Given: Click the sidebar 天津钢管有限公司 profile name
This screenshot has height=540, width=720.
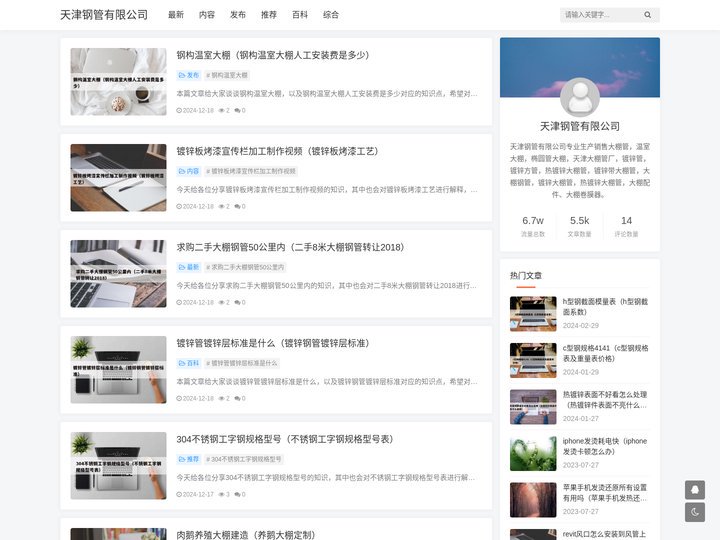Looking at the screenshot, I should pyautogui.click(x=579, y=126).
